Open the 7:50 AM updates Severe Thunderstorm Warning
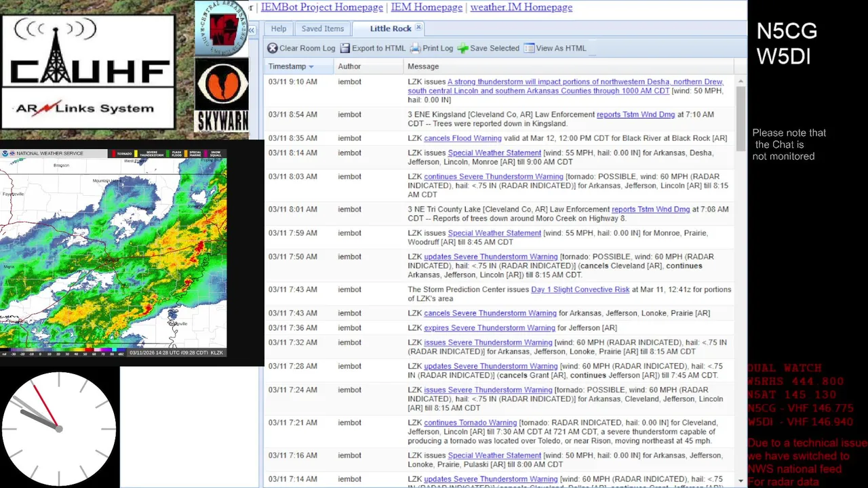Viewport: 868px width, 488px height. 491,257
